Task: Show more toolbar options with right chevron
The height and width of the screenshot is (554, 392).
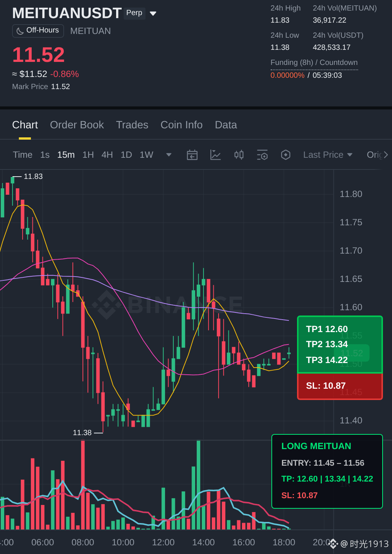Action: (x=386, y=155)
